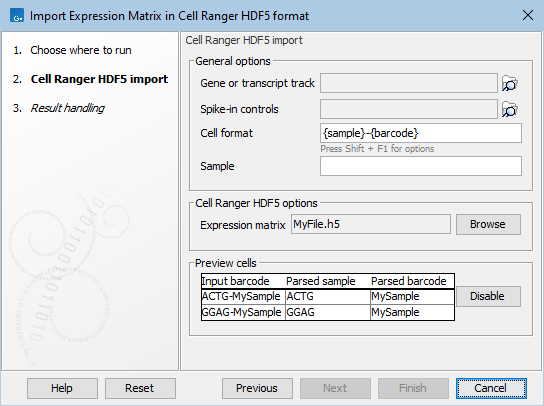Select parsed sample cell 'GGAG'
This screenshot has width=544, height=406.
click(x=328, y=312)
